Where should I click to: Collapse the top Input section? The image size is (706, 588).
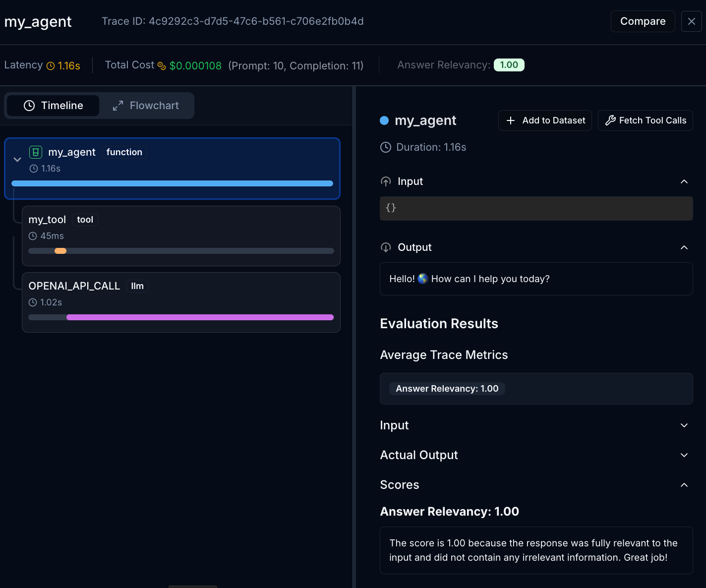pos(684,181)
